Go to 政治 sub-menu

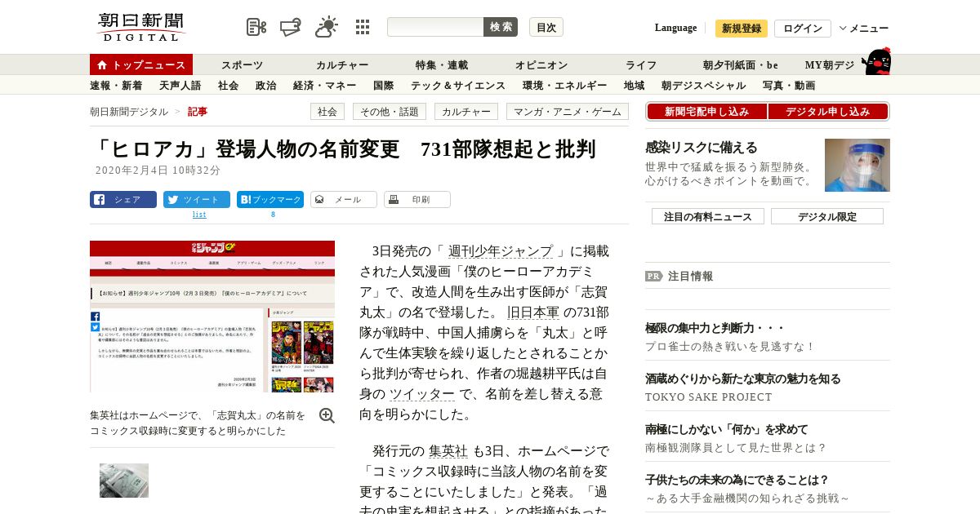(x=266, y=85)
